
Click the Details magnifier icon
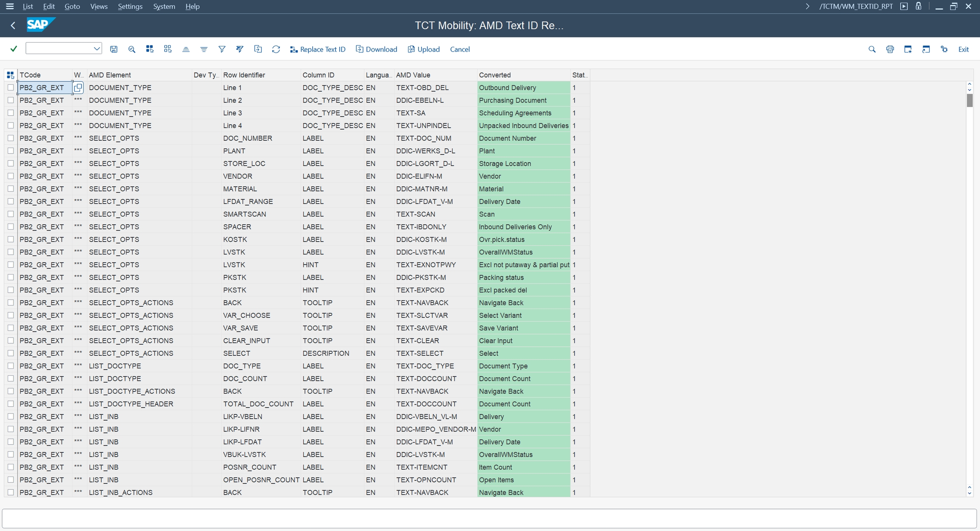(x=131, y=49)
